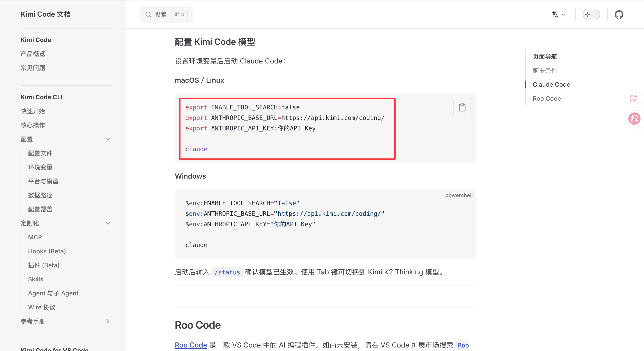Click the language translation icon
Image resolution: width=644 pixels, height=351 pixels.
(x=555, y=14)
